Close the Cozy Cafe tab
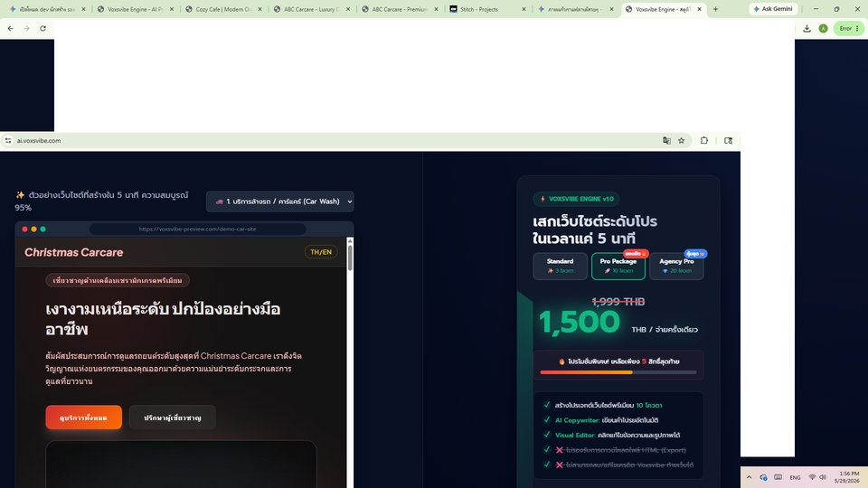 [x=259, y=9]
